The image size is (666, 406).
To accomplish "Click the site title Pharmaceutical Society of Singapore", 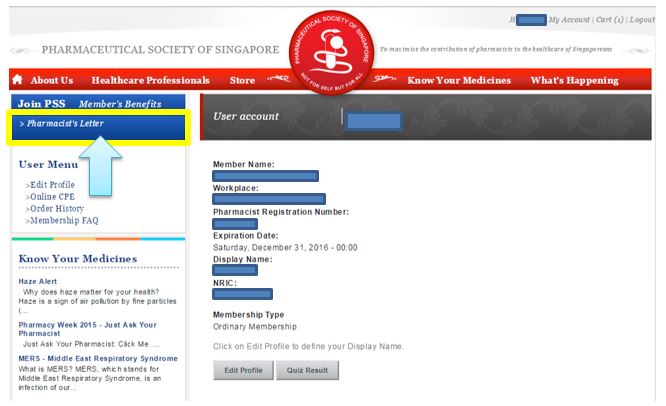I will pyautogui.click(x=161, y=50).
